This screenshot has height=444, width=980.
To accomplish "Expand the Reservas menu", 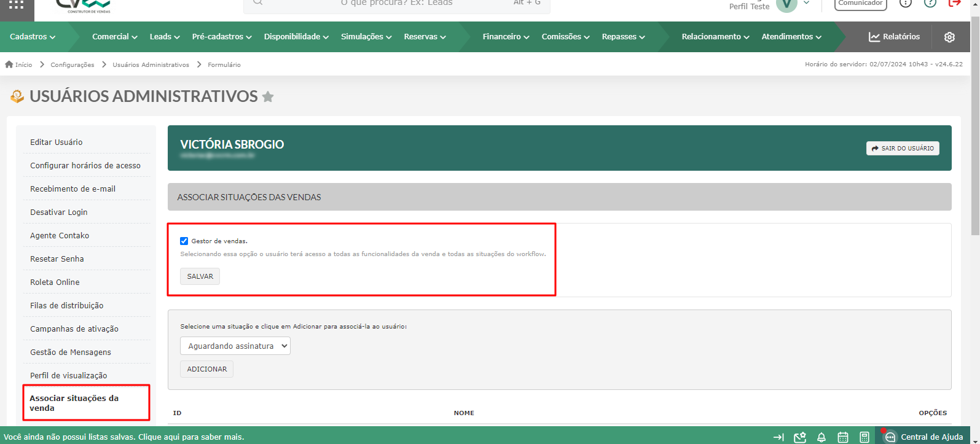I will (x=425, y=37).
